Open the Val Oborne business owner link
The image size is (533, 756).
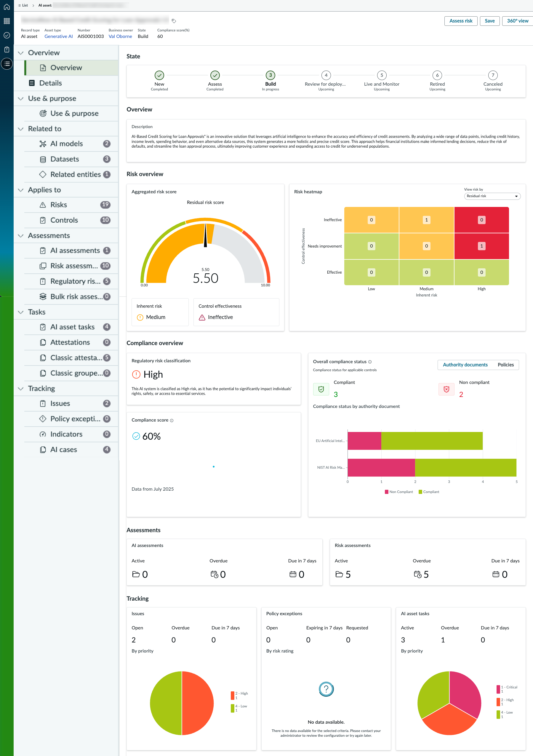point(120,36)
